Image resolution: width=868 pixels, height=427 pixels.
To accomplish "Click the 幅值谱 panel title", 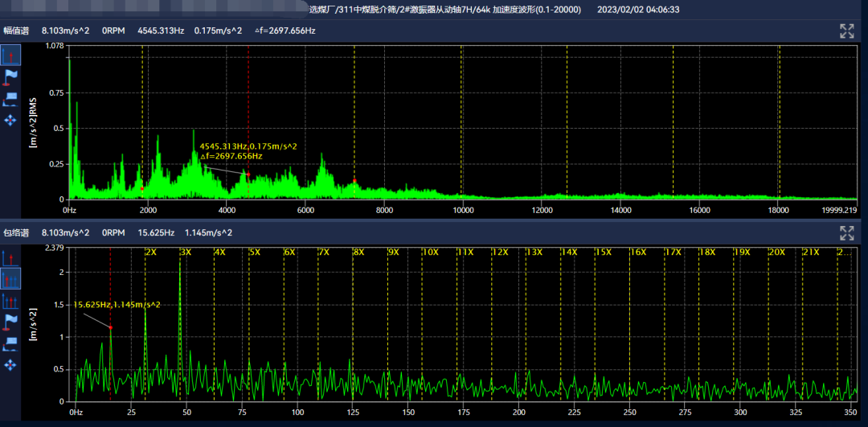I will click(16, 31).
